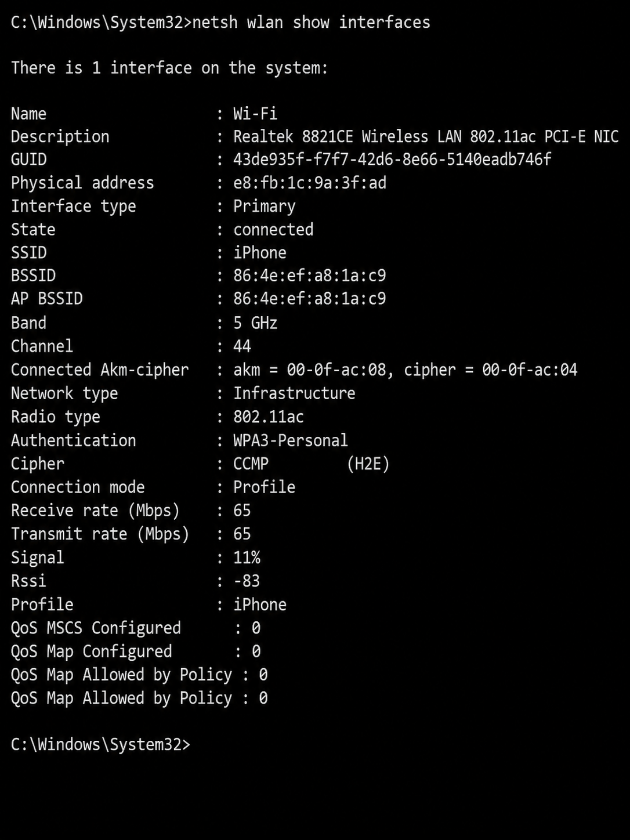Viewport: 630px width, 840px height.
Task: Click the BSSID value on the BSSID line
Action: click(x=310, y=276)
